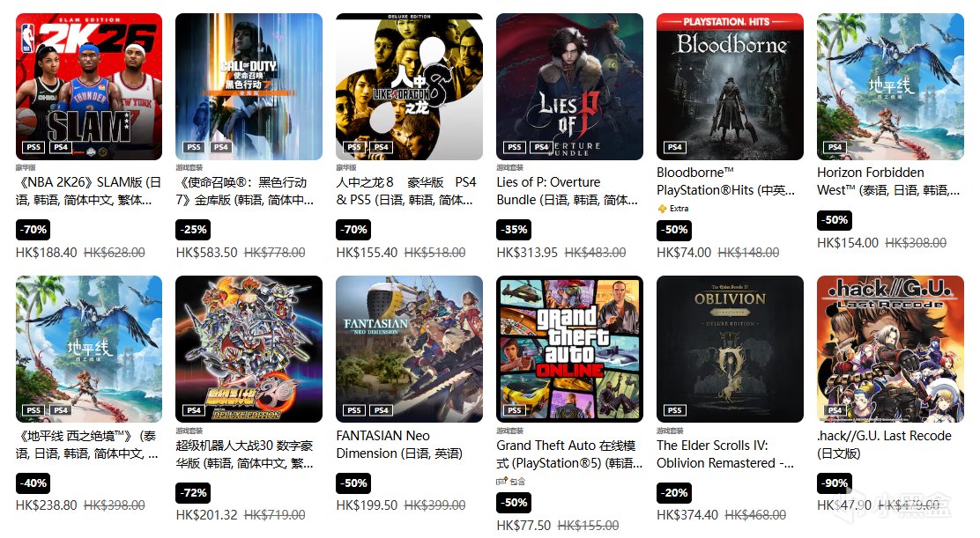Click the Bloodborne PlayStation Hits cover image

point(730,87)
